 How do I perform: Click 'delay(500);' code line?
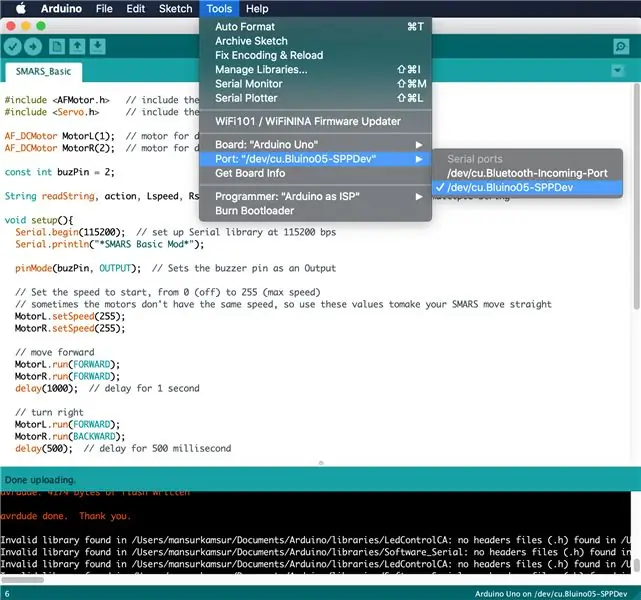click(44, 448)
